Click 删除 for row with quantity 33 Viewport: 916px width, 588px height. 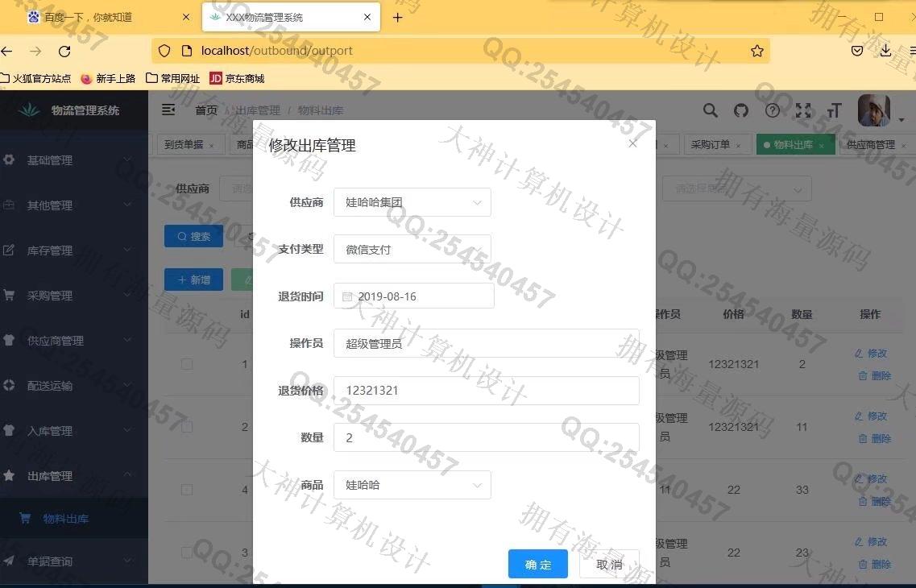pos(875,501)
